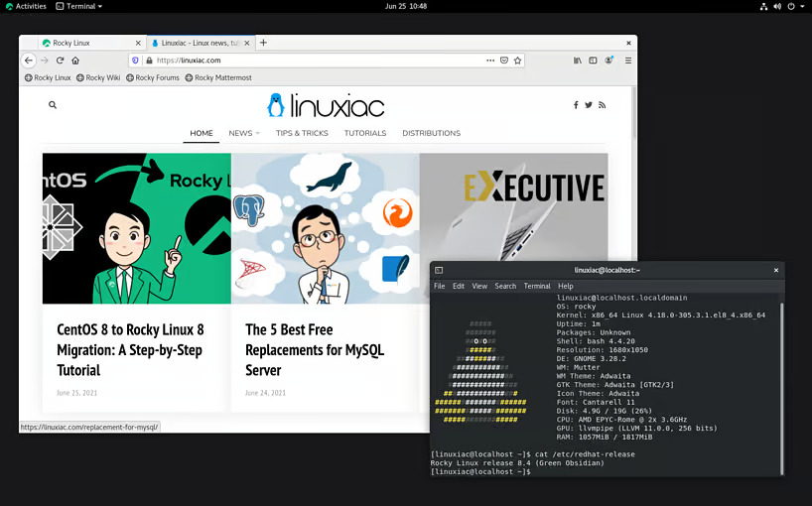
Task: Open terminal View menu
Action: pos(479,286)
